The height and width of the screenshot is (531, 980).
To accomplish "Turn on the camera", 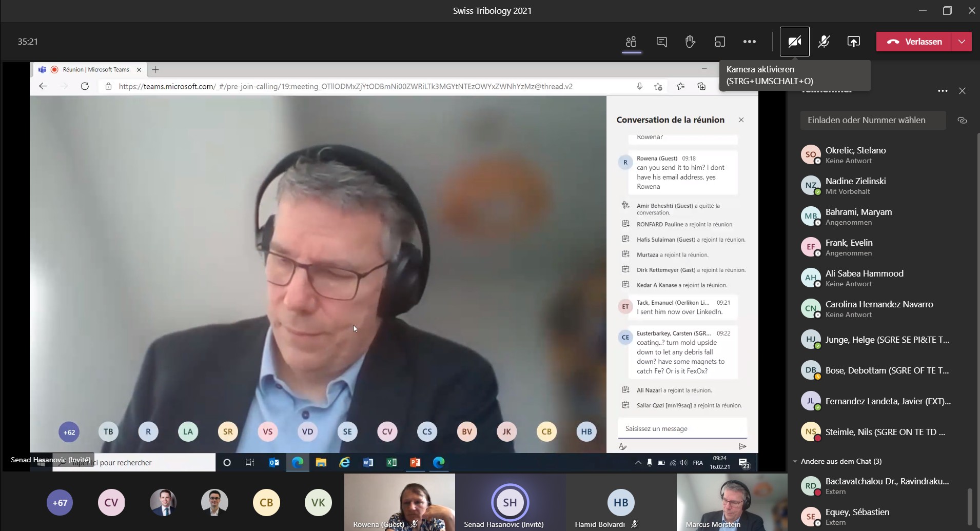I will (794, 42).
